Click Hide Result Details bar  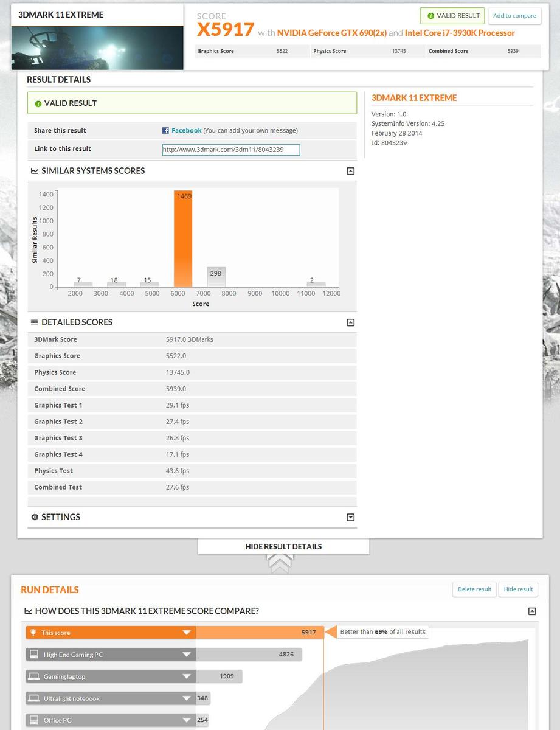(283, 546)
